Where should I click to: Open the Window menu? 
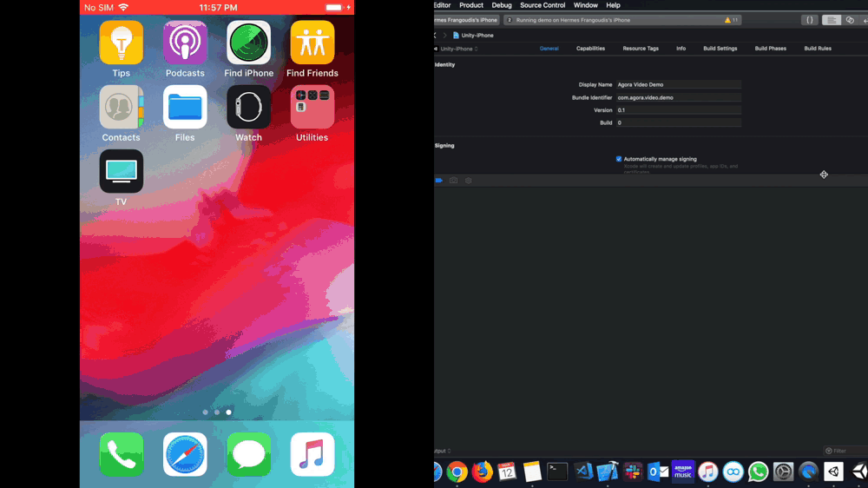coord(586,5)
